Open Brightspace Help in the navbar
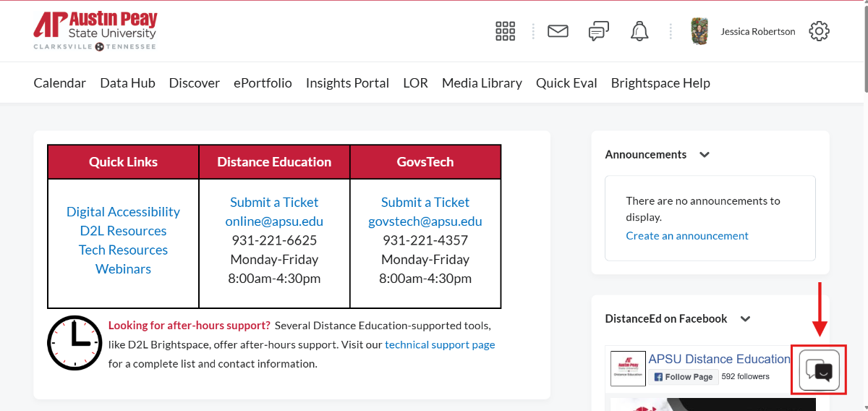The width and height of the screenshot is (868, 411). pos(660,82)
